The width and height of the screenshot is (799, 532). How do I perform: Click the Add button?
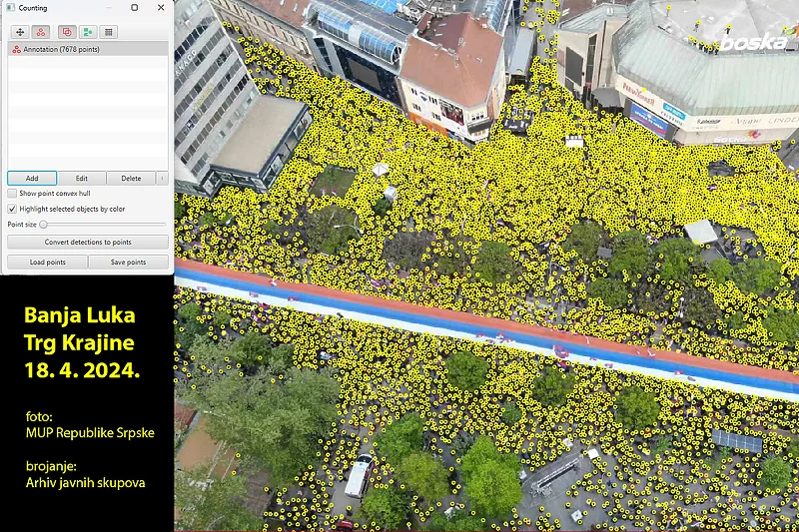32,178
